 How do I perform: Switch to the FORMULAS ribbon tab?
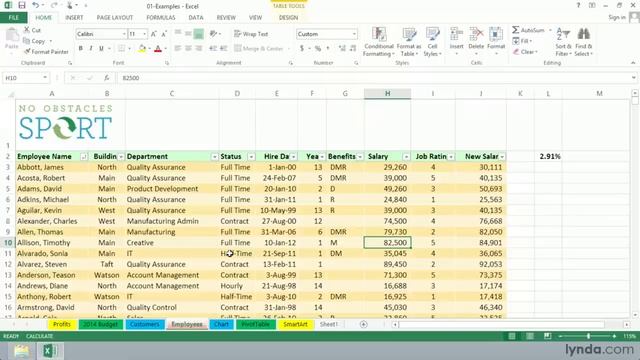(161, 18)
